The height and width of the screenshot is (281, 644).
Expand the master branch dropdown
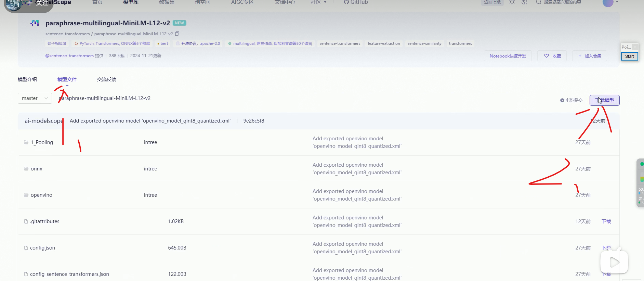coord(35,98)
